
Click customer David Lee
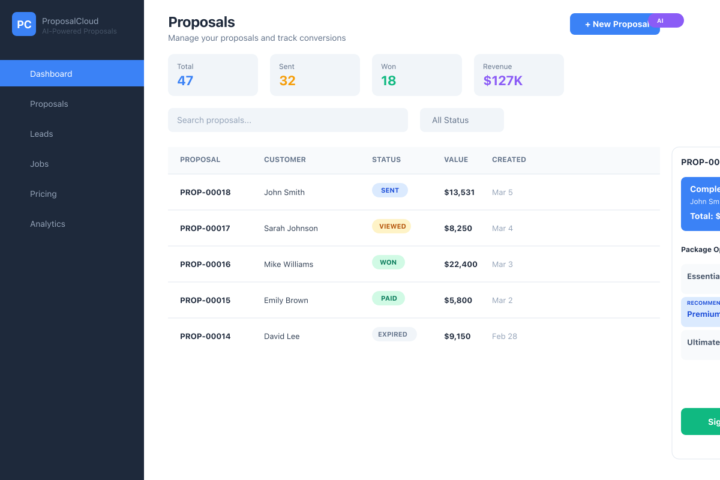click(x=281, y=336)
